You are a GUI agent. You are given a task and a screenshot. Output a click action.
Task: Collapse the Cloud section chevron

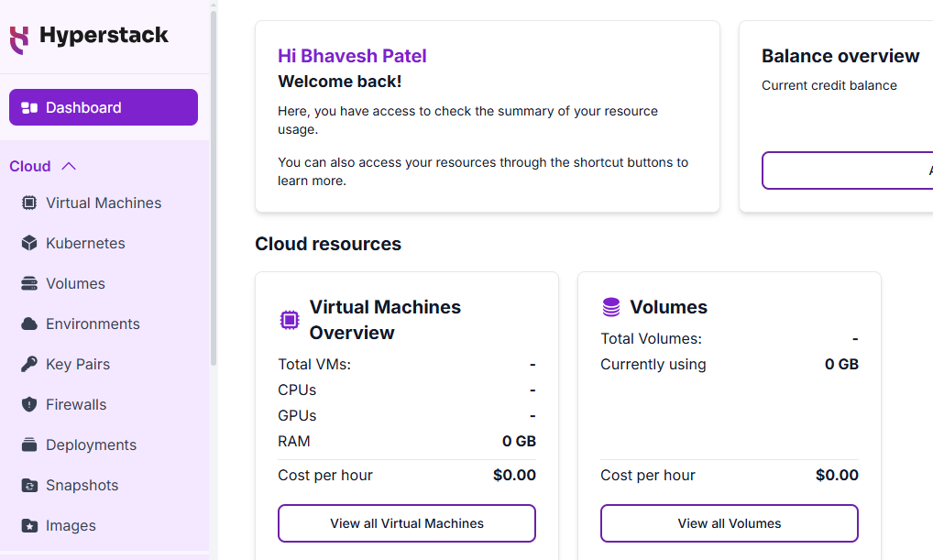69,167
